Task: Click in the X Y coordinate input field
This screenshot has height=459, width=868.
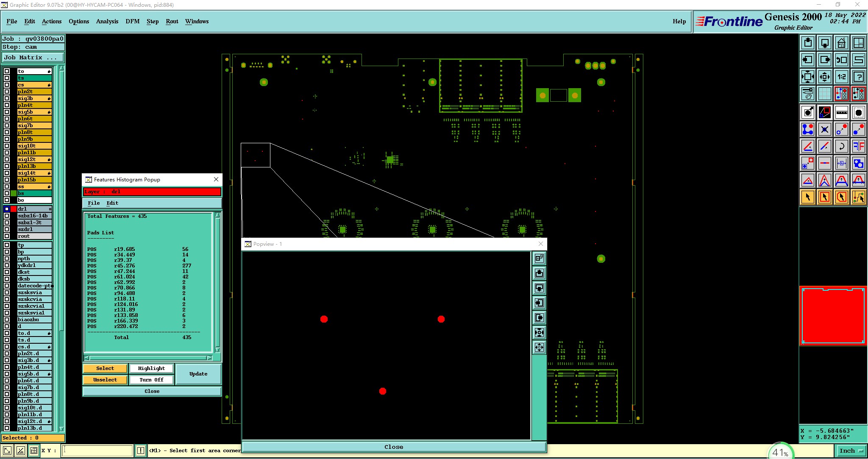Action: [x=97, y=451]
